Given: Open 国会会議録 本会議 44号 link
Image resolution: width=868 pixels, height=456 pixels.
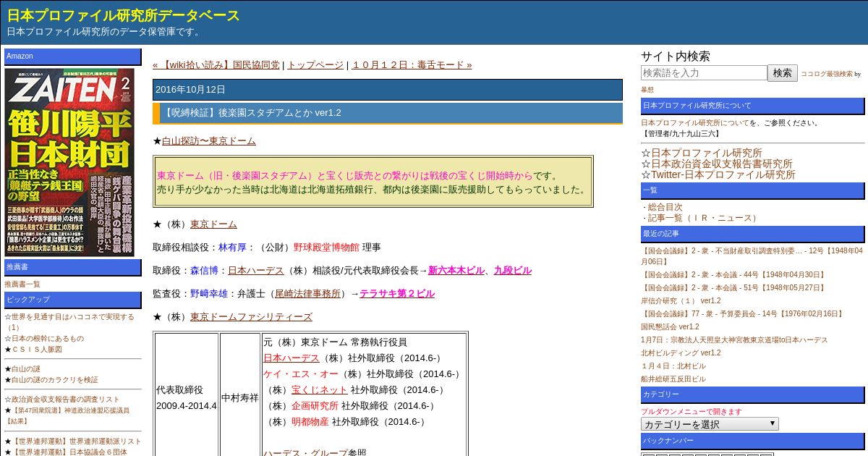Looking at the screenshot, I should pyautogui.click(x=733, y=274).
